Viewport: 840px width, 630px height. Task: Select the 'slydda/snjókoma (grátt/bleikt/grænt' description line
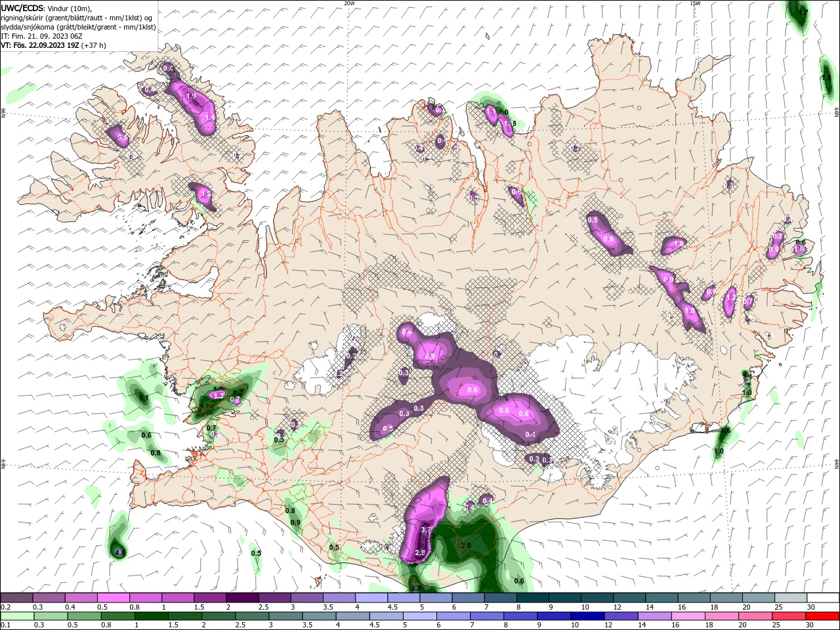pos(78,27)
